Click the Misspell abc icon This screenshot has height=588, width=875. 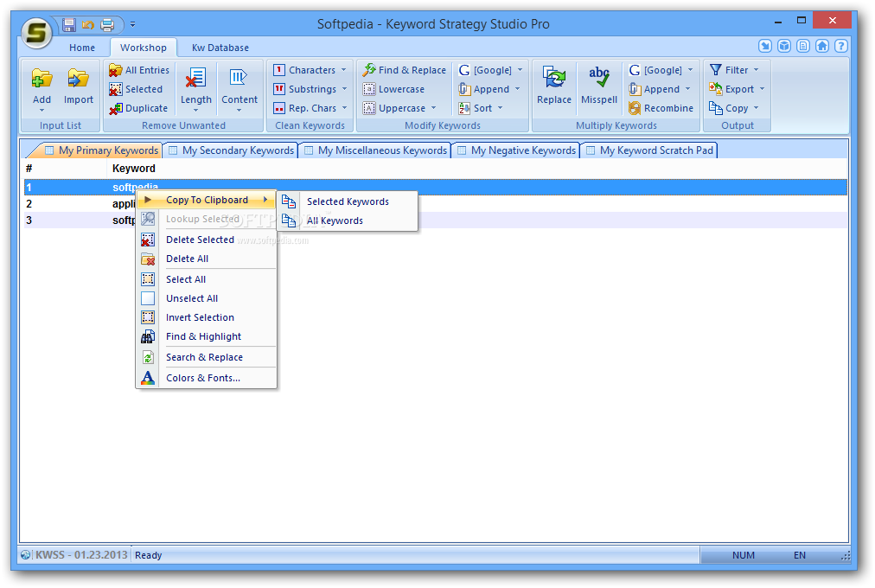click(x=599, y=78)
